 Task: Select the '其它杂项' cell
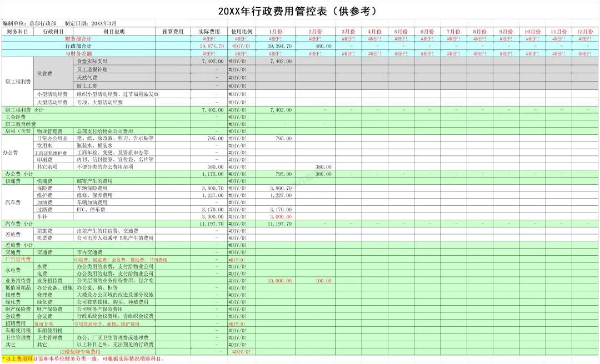[x=53, y=166]
